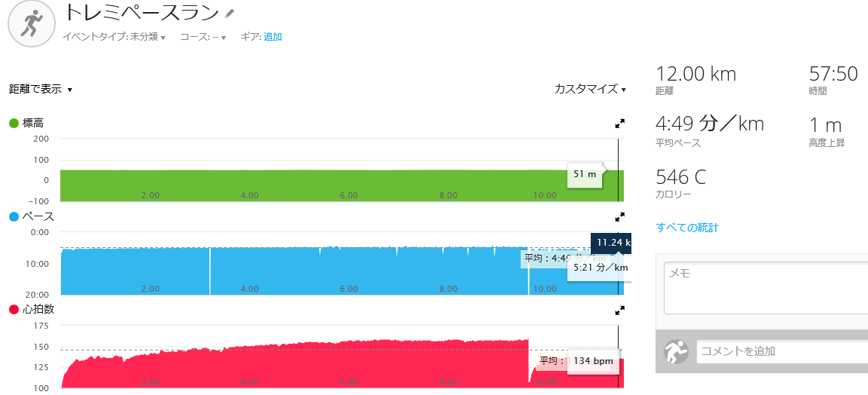This screenshot has width=868, height=395.
Task: Expand the 標高 elevation chart fullscreen
Action: [x=620, y=124]
